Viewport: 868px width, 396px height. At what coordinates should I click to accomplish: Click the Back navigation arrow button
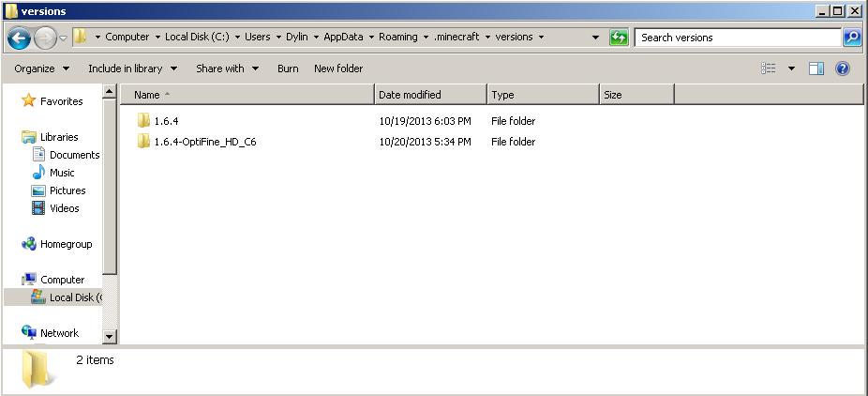[19, 38]
